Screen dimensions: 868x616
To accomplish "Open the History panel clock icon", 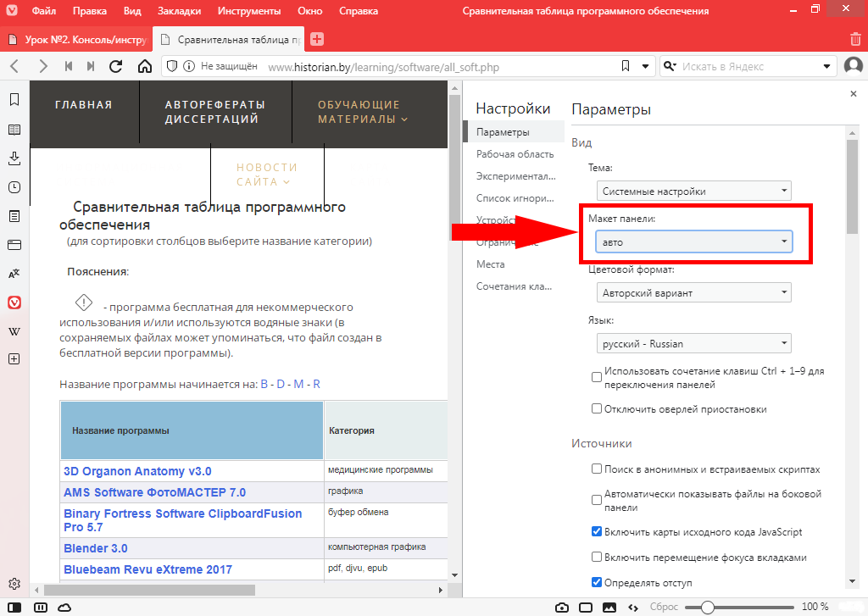I will tap(14, 187).
